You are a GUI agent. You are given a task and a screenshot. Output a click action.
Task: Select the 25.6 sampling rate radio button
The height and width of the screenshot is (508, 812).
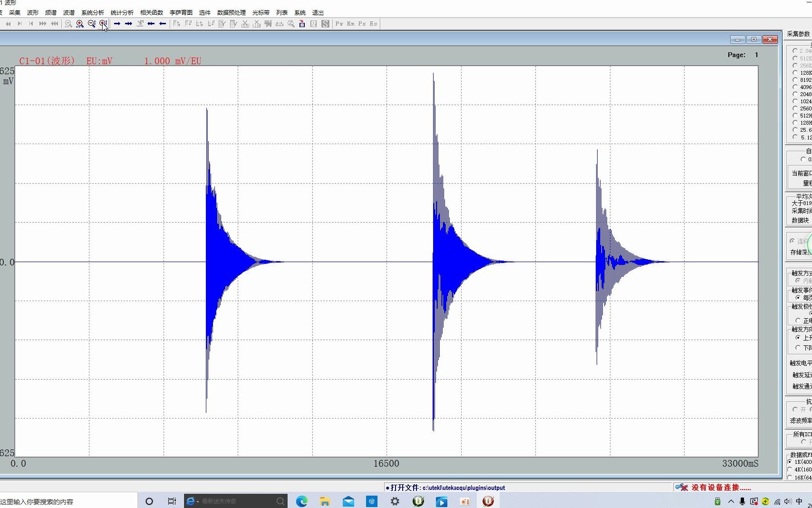click(795, 130)
